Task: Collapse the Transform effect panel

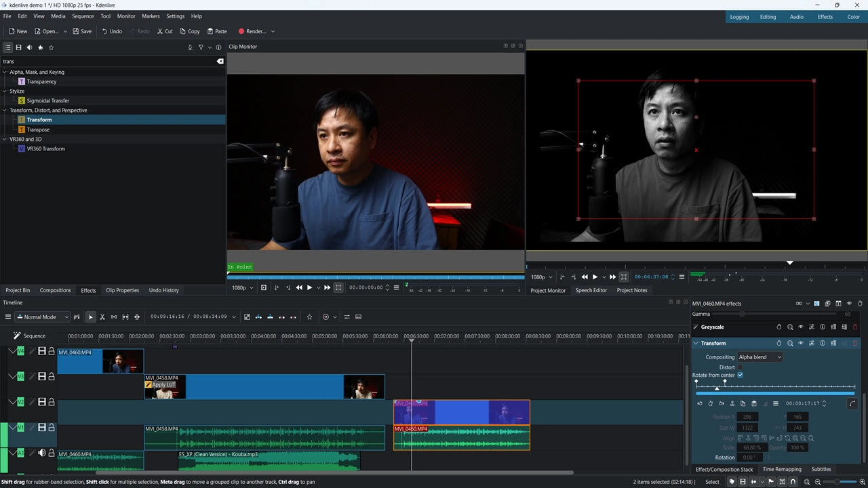Action: point(696,343)
